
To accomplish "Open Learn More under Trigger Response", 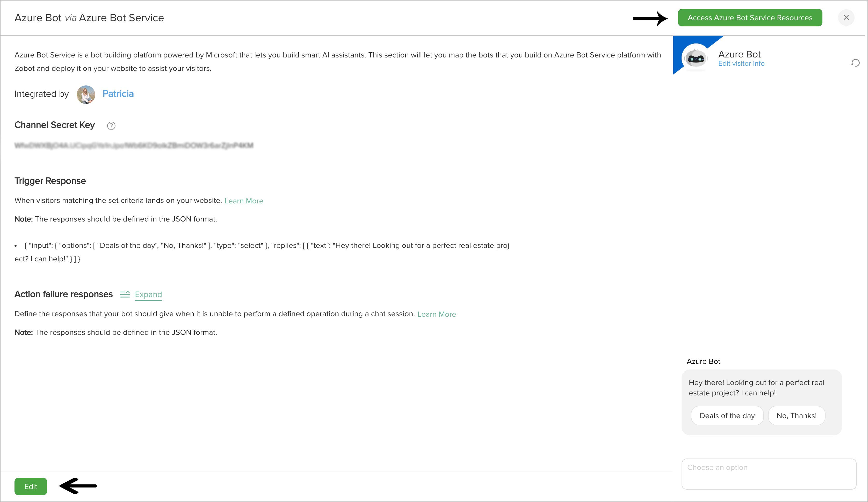I will [x=244, y=201].
